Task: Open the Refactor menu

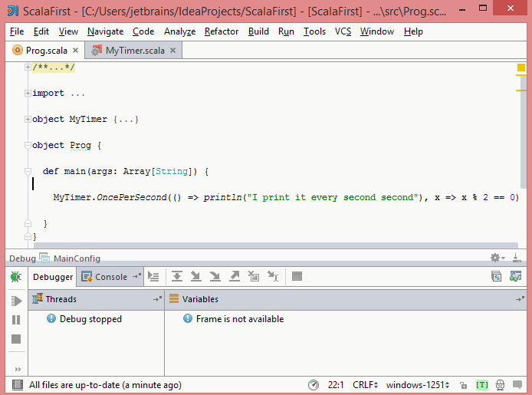Action: point(222,31)
